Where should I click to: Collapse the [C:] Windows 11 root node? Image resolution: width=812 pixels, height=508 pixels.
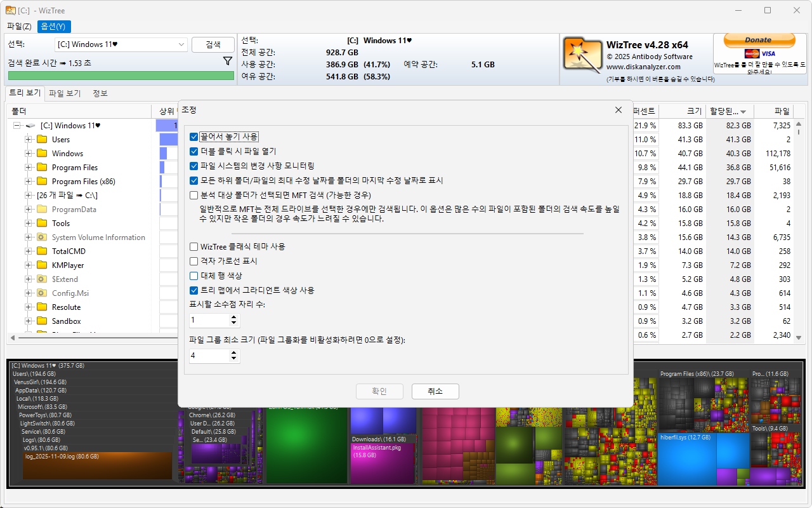tap(16, 126)
